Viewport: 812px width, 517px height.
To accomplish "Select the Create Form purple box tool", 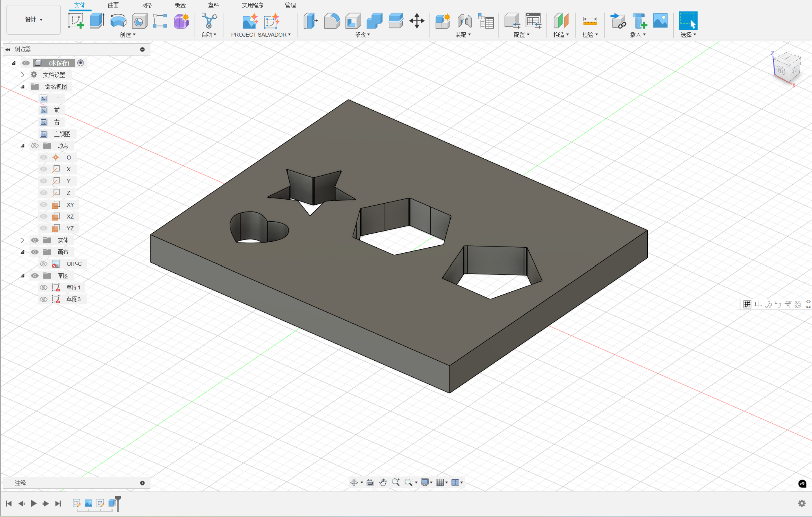I will point(182,21).
